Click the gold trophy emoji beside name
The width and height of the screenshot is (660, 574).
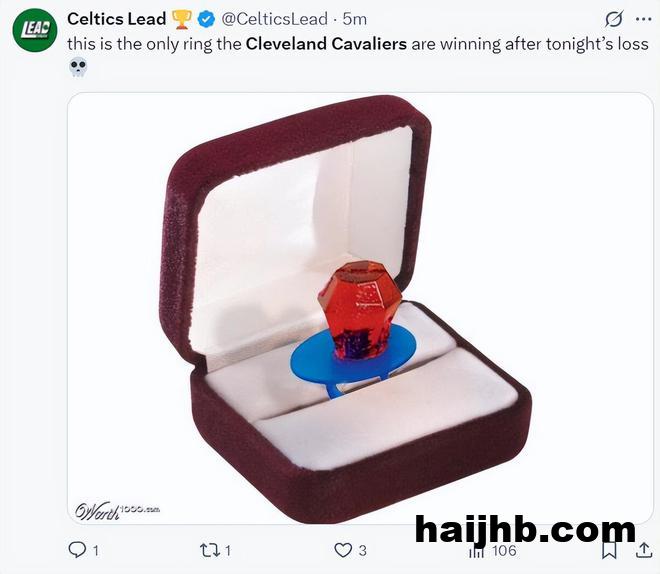182,19
